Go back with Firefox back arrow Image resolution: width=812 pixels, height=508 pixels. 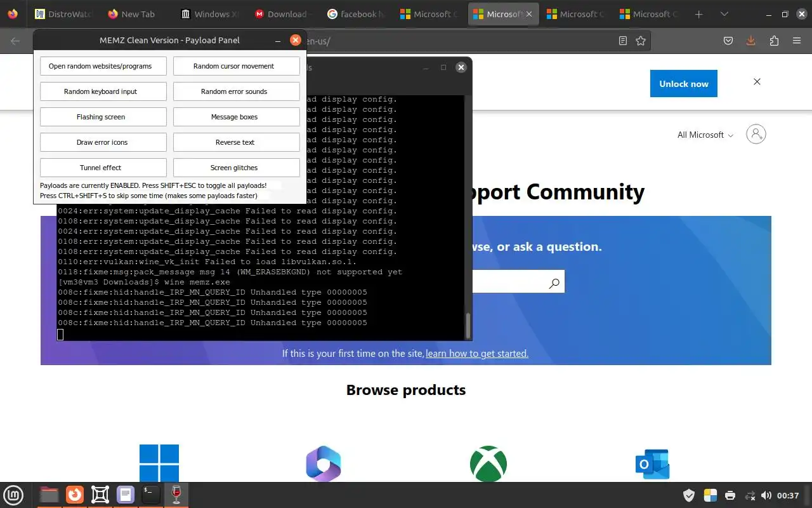16,41
